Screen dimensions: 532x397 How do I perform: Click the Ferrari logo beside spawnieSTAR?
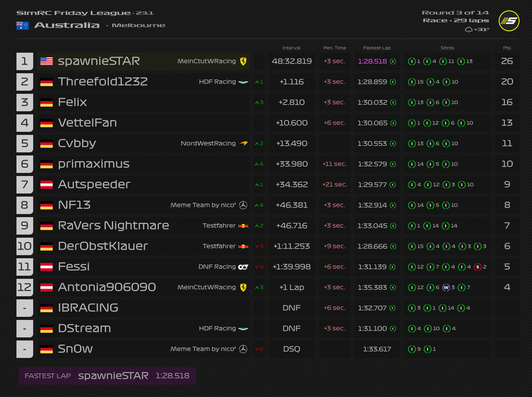tap(243, 61)
